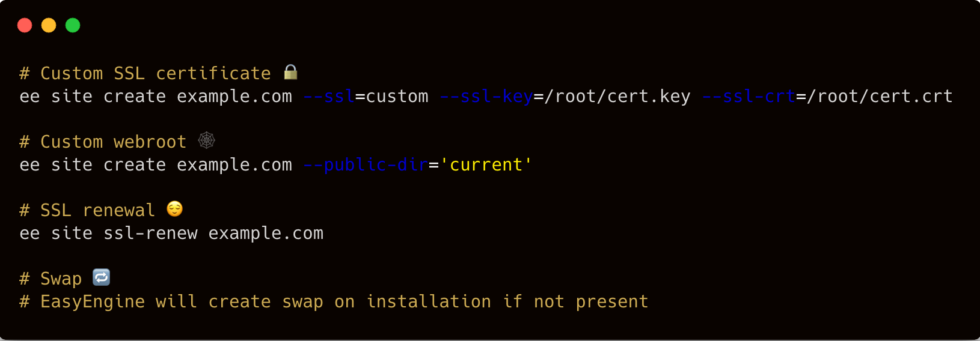Click the yellow 'current' string value
This screenshot has width=980, height=341.
point(486,164)
